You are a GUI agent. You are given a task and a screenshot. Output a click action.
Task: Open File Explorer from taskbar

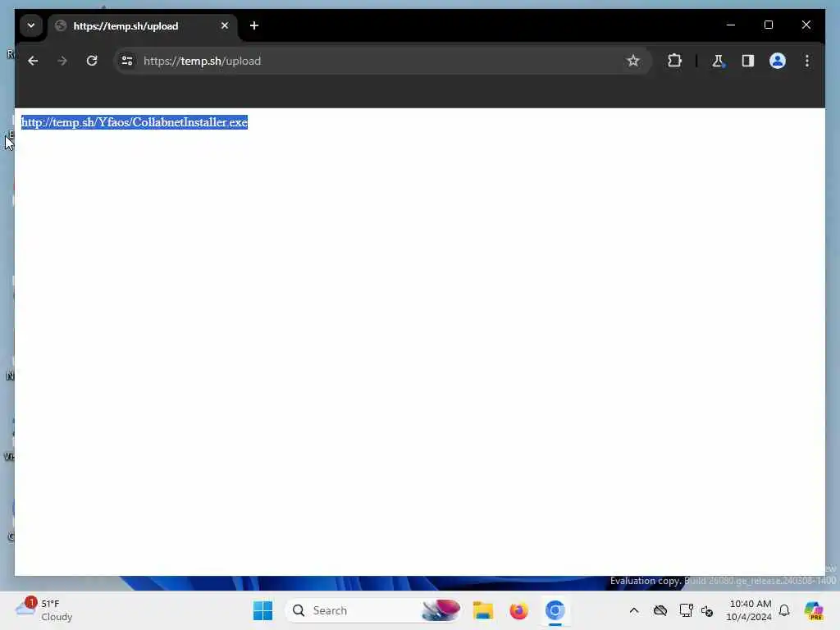[482, 610]
